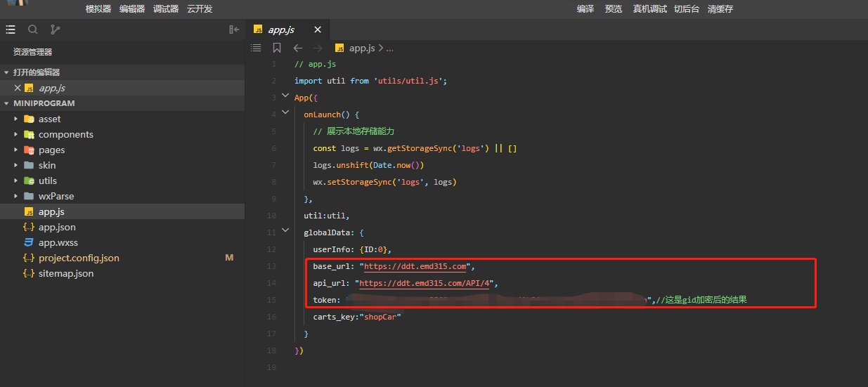This screenshot has height=387, width=868.
Task: Open the source control branch icon
Action: coord(55,29)
